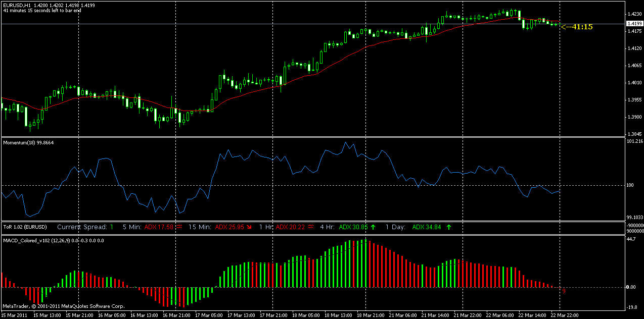Click the red ADX 17.58 value
Image resolution: width=644 pixels, height=319 pixels.
[159, 227]
